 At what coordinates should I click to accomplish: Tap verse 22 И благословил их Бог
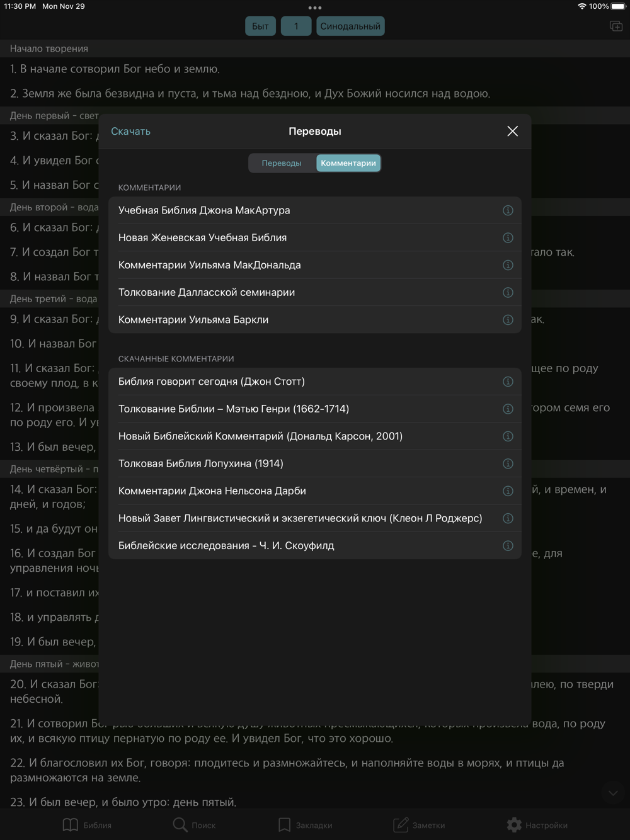[x=287, y=770]
